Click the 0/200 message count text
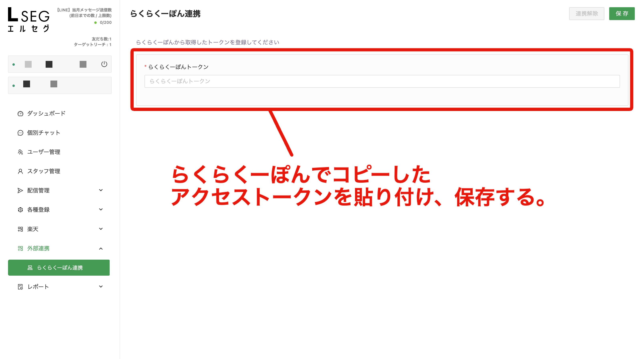644x359 pixels. [x=106, y=22]
